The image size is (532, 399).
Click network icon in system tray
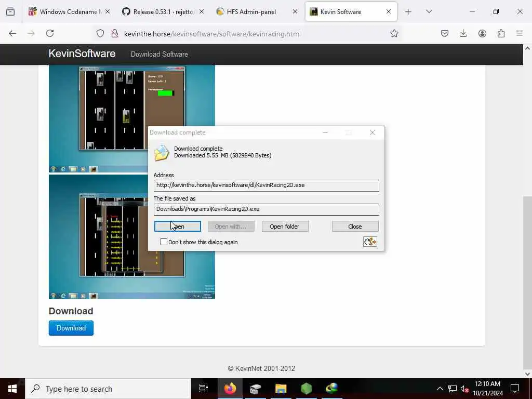click(453, 389)
